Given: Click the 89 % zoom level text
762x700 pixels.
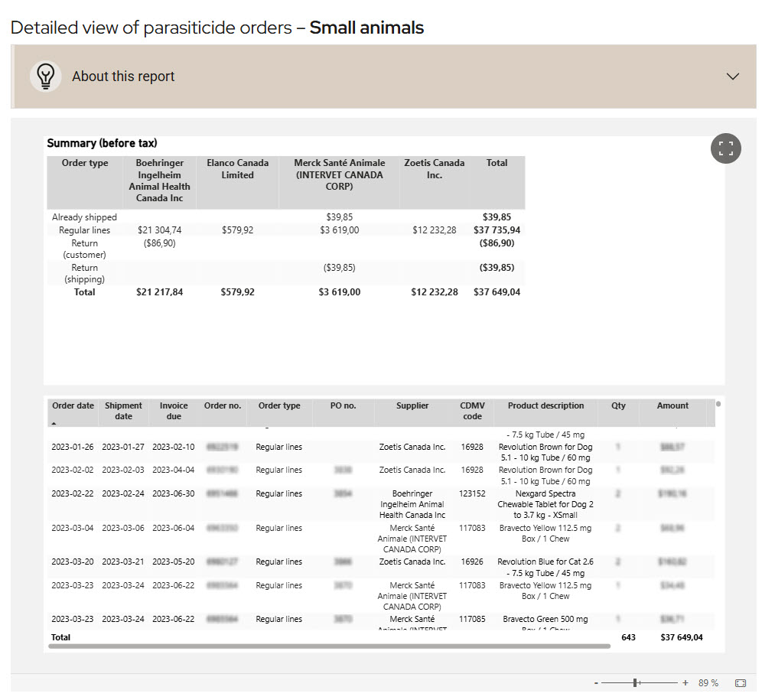Looking at the screenshot, I should (x=708, y=682).
